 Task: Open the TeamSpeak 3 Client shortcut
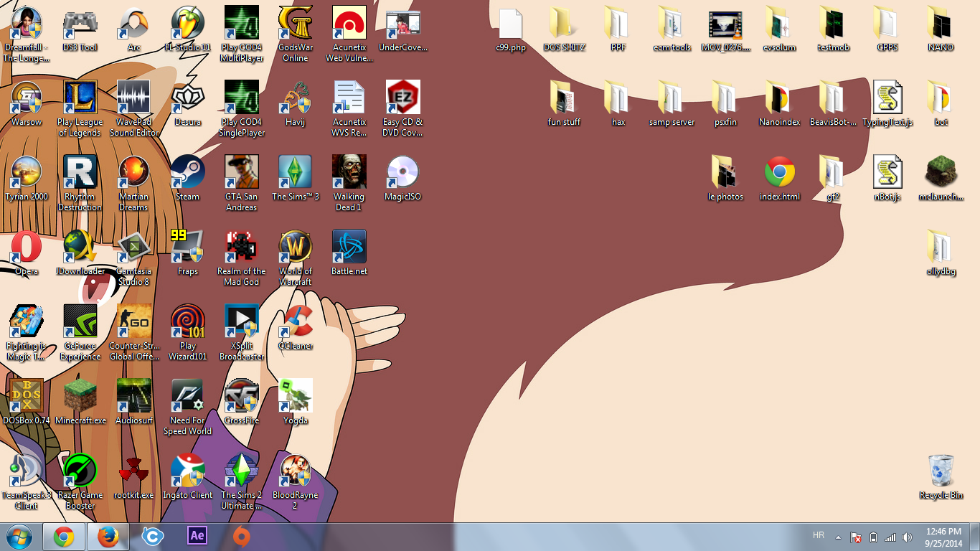click(27, 482)
